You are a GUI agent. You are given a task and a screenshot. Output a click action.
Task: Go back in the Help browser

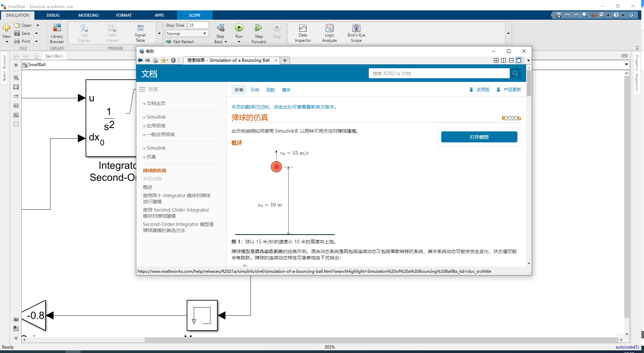[x=140, y=60]
